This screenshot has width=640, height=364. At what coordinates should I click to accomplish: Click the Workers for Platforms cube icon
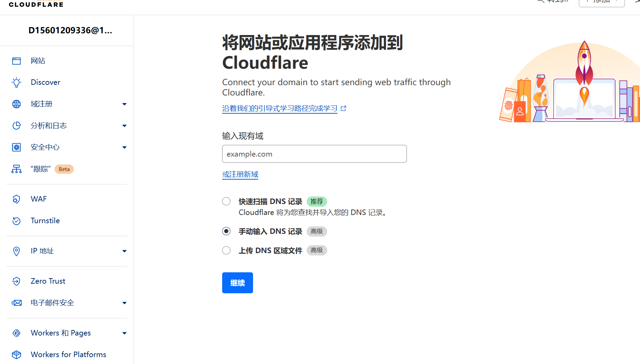point(16,355)
